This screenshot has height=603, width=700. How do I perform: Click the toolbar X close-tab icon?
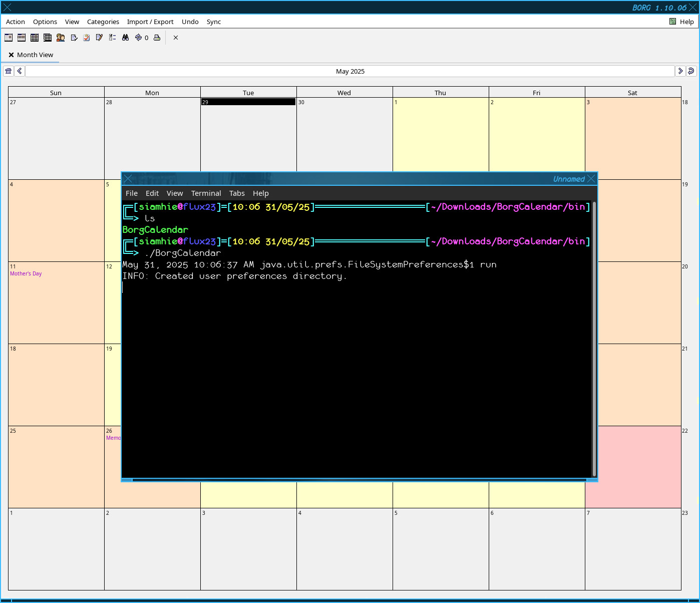(176, 38)
